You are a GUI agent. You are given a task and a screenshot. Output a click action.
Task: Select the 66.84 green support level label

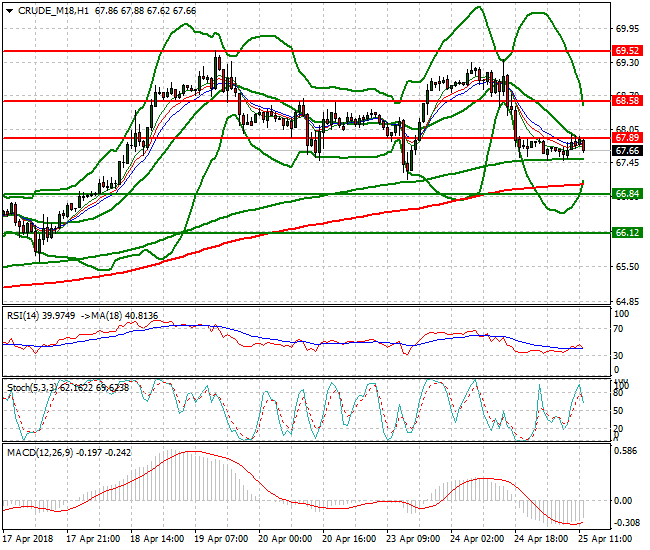627,194
